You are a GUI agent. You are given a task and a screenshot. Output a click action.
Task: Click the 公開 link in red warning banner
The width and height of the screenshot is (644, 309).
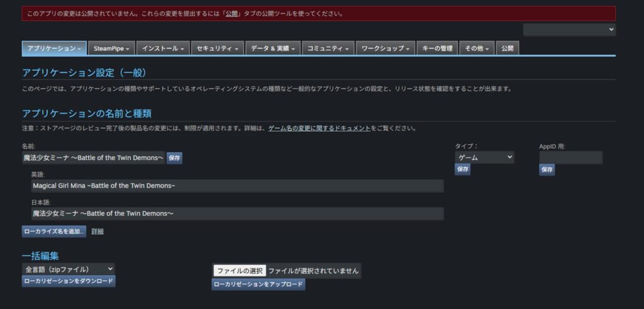[232, 14]
